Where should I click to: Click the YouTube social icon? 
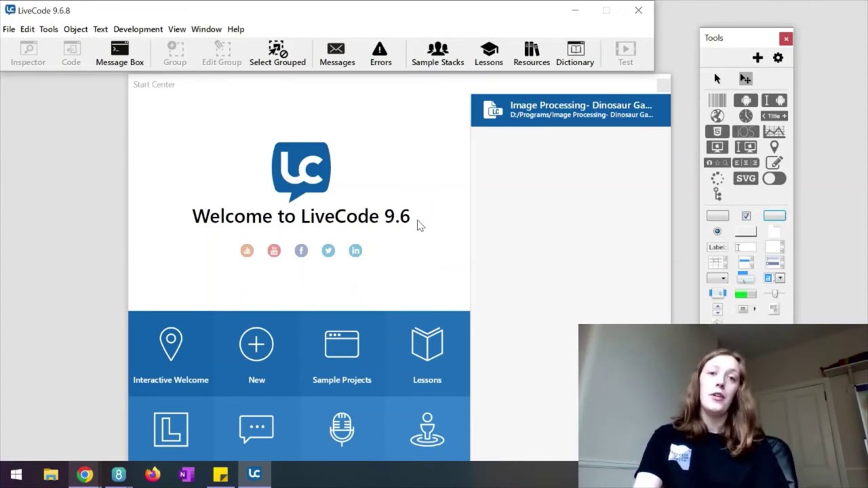(274, 251)
